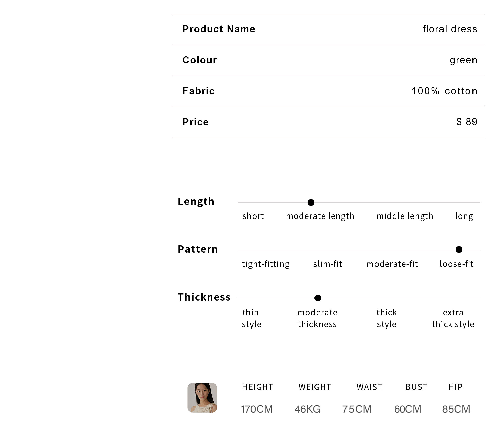Click the '$ 89' price value
The image size is (504, 436).
(467, 122)
